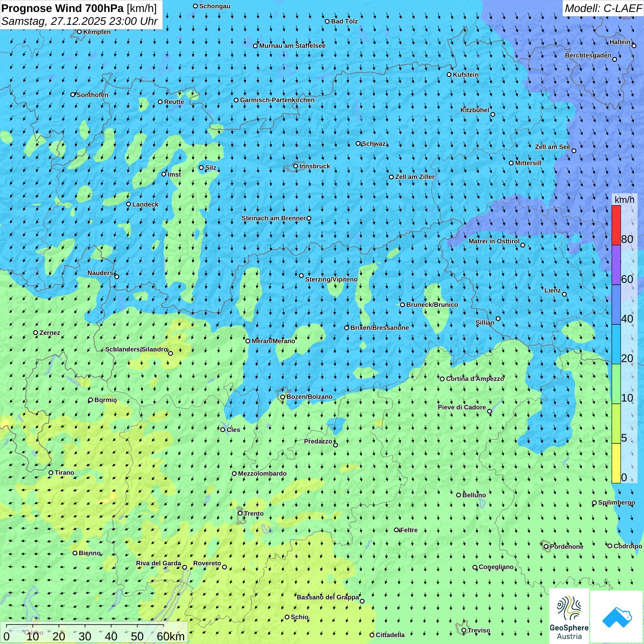Click the purple 60–80 legend color
The image size is (644, 644).
[616, 265]
